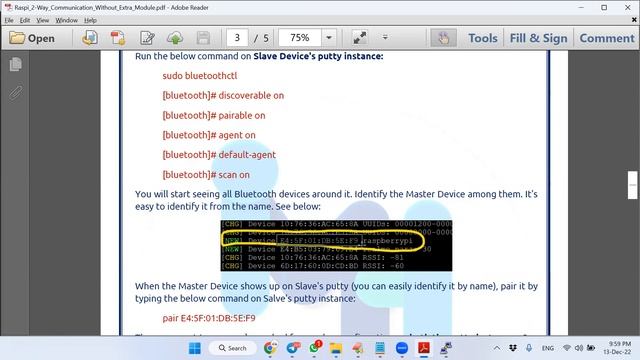Click the text '[bluetooth]# agent on'
Screen dimensions: 640x360
209,135
